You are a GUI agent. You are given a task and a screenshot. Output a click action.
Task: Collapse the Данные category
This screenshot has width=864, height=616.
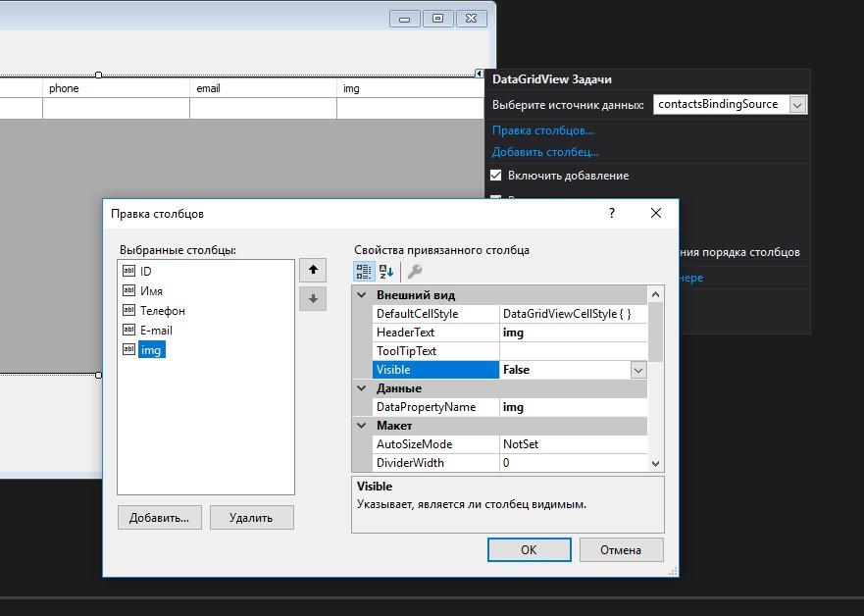click(x=362, y=388)
